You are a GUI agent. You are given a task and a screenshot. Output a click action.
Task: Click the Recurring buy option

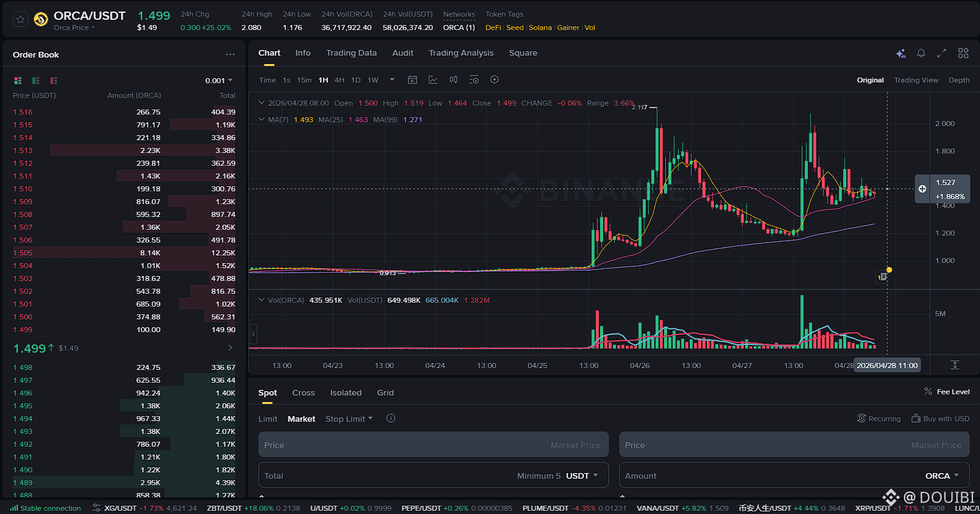click(x=879, y=419)
